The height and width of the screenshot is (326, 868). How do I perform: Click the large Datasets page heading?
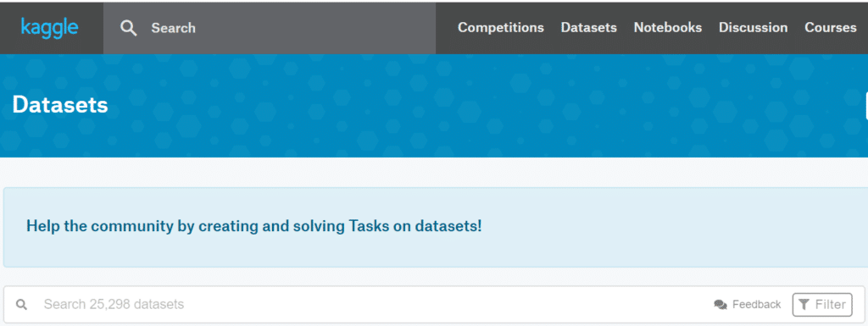pos(60,104)
